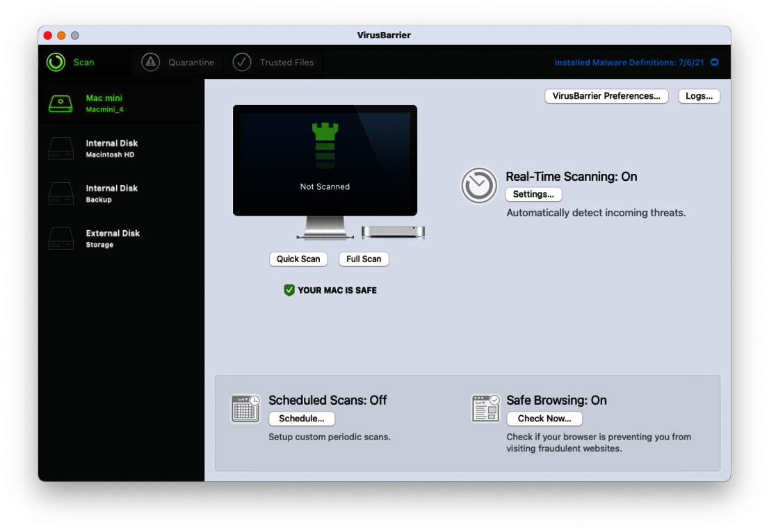Select the Mac mini drive icon

pyautogui.click(x=60, y=104)
